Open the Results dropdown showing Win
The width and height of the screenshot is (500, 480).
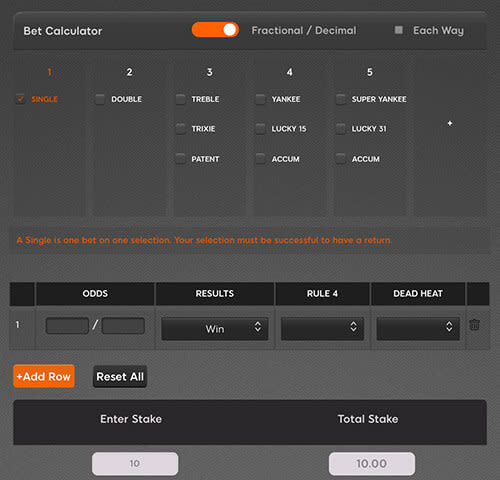(215, 329)
